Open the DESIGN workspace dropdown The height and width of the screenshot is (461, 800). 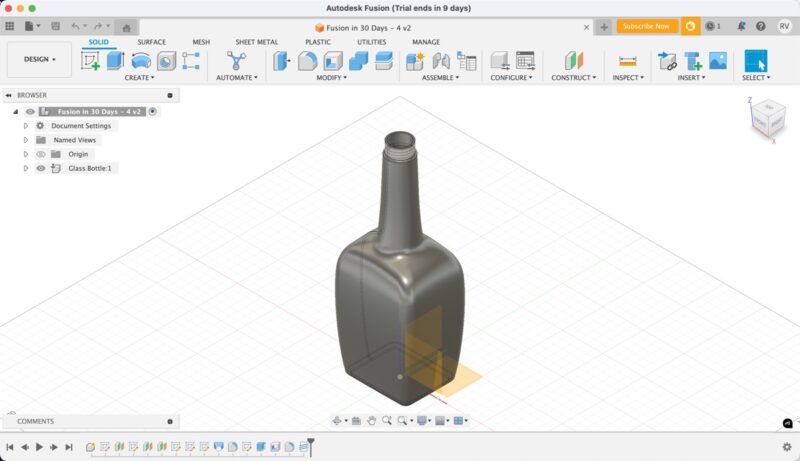39,59
